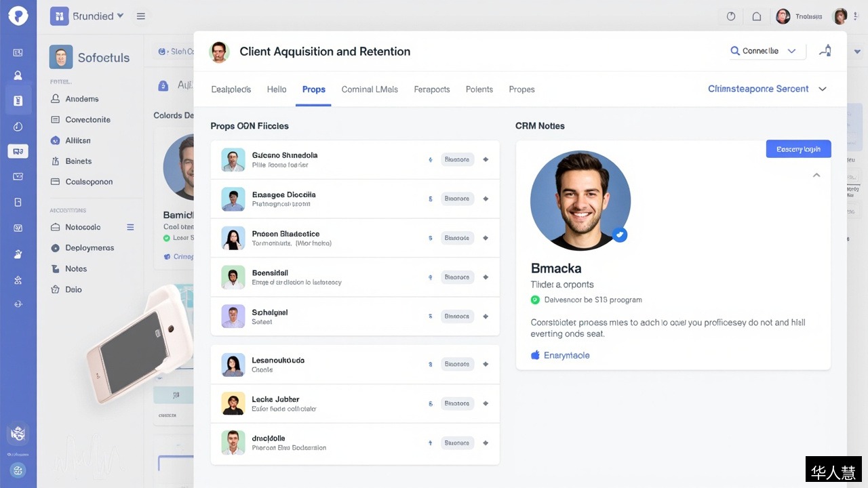The width and height of the screenshot is (868, 488).
Task: Click the blue Eesceny login button
Action: coord(798,149)
